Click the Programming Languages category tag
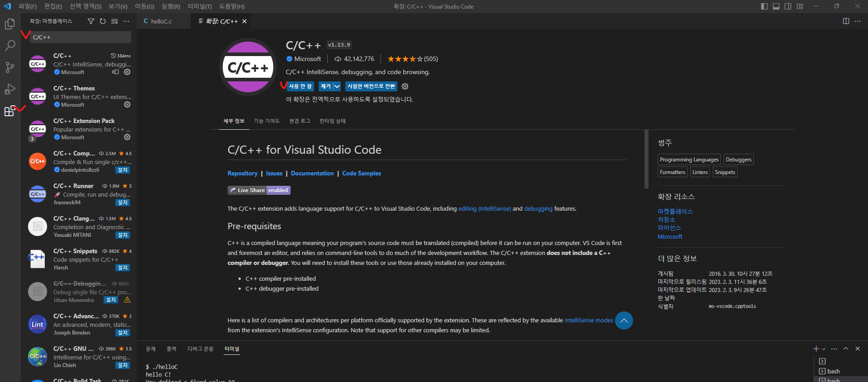This screenshot has height=382, width=868. [689, 160]
